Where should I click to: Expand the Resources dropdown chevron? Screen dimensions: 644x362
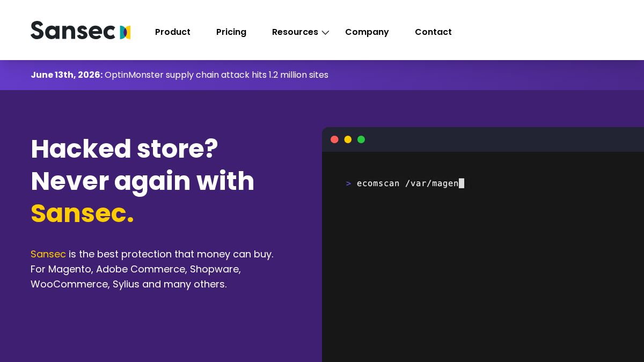pos(325,33)
